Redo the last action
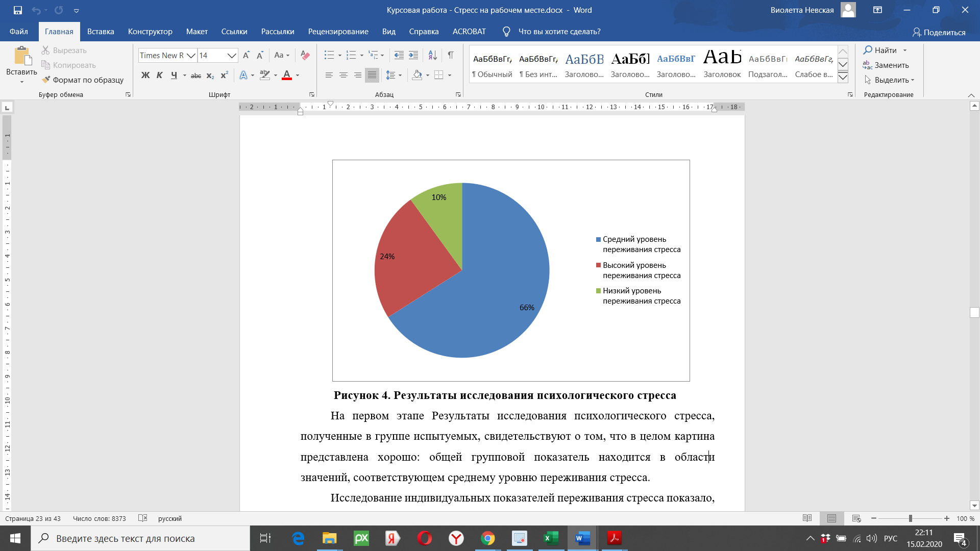 pos(59,10)
